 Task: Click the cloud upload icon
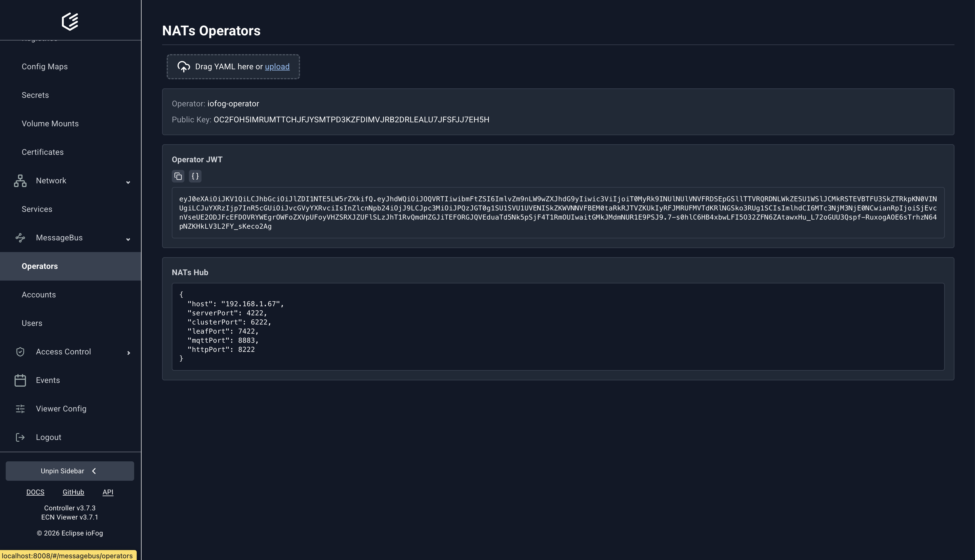point(184,66)
